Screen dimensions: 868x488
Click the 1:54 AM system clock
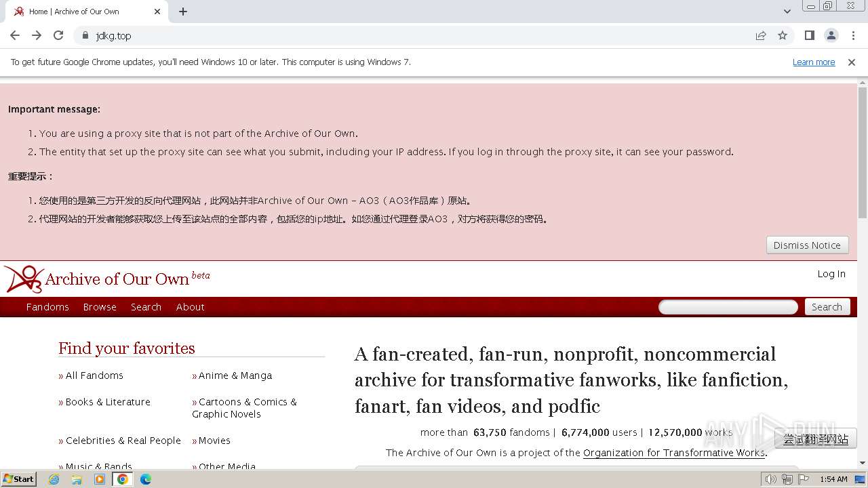tap(833, 479)
